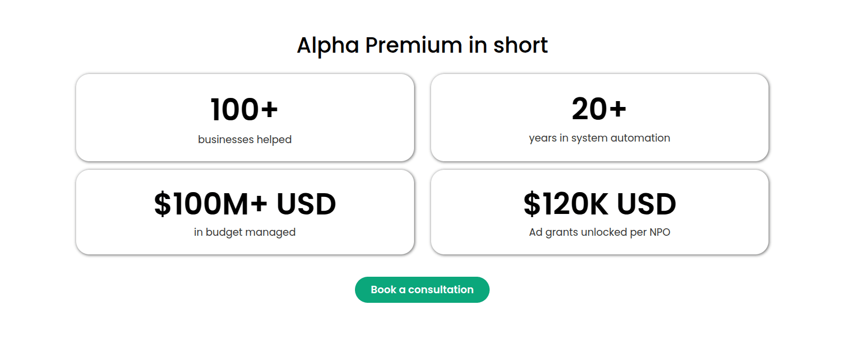The width and height of the screenshot is (868, 339).
Task: Click the '$100M+ USD' statistic text
Action: click(x=245, y=203)
